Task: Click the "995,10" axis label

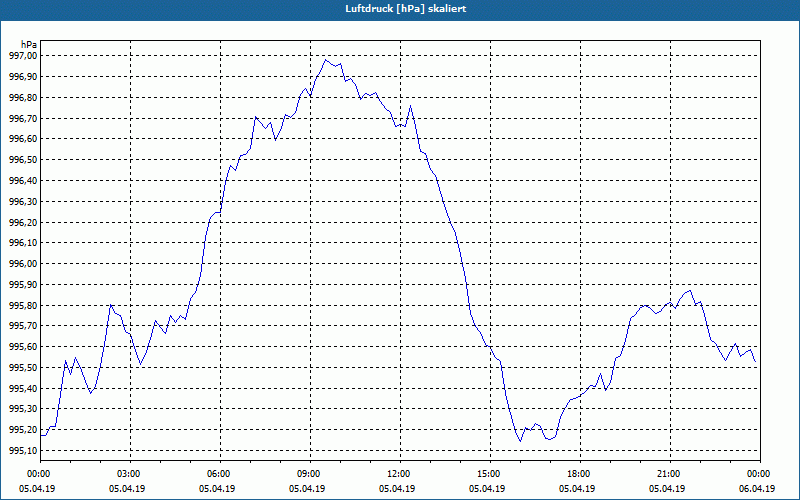Action: 23,451
